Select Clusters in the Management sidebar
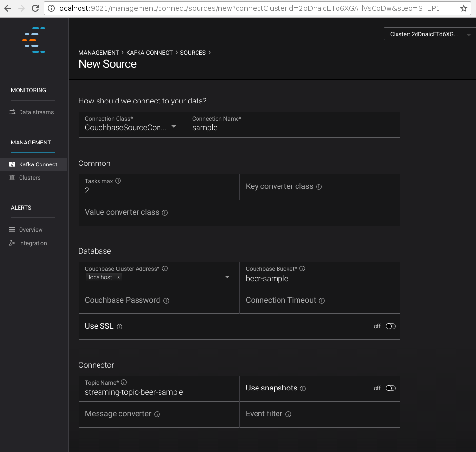 click(29, 178)
